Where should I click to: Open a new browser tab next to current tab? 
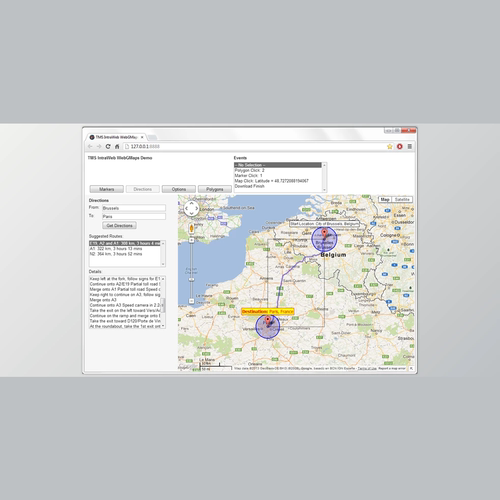152,137
